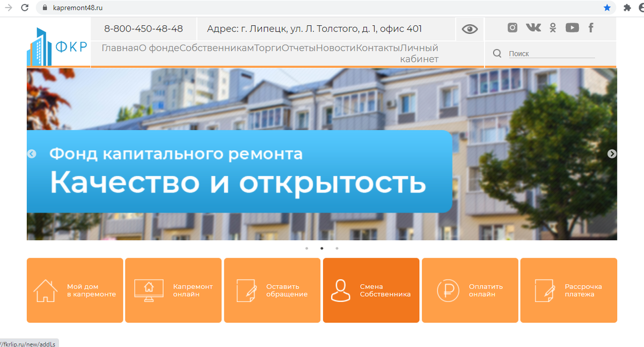Open the Facebook page icon

coord(591,28)
